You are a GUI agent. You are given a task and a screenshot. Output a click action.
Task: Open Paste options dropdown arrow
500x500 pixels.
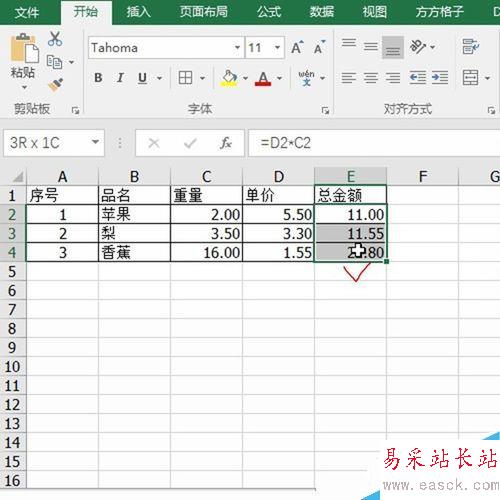24,88
